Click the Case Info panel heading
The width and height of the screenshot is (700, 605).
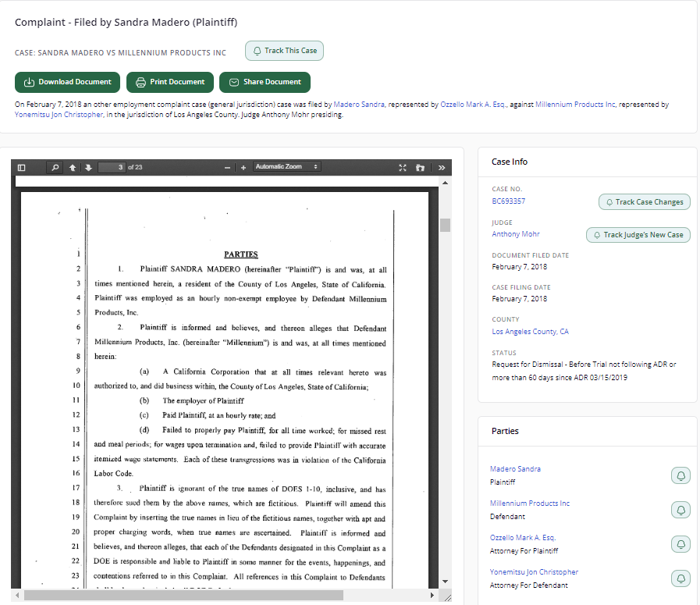[x=510, y=162]
